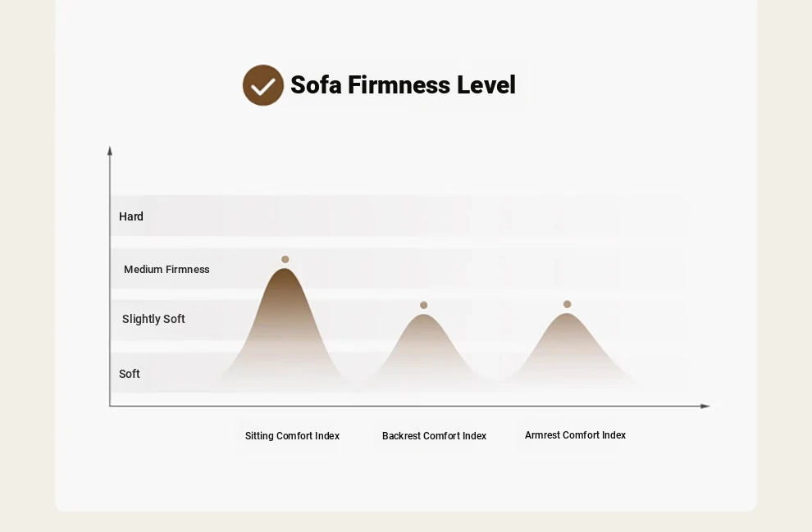Image resolution: width=812 pixels, height=532 pixels.
Task: Choose the Medium Firmness label
Action: (x=167, y=270)
